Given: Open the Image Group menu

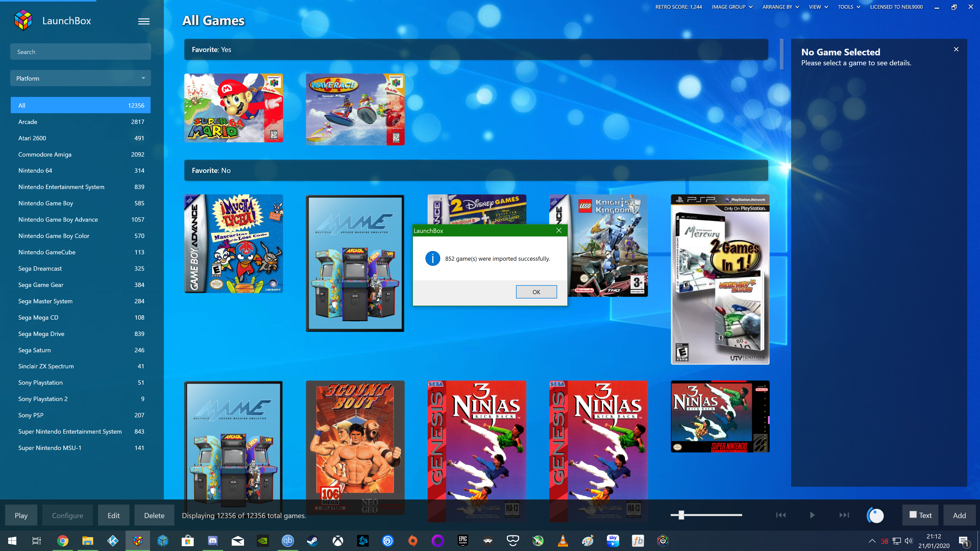Looking at the screenshot, I should (732, 7).
